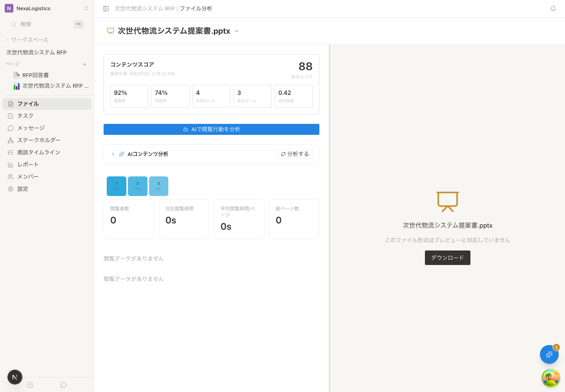Click the ステークホルダー hierarchy icon
Image resolution: width=565 pixels, height=392 pixels.
11,140
